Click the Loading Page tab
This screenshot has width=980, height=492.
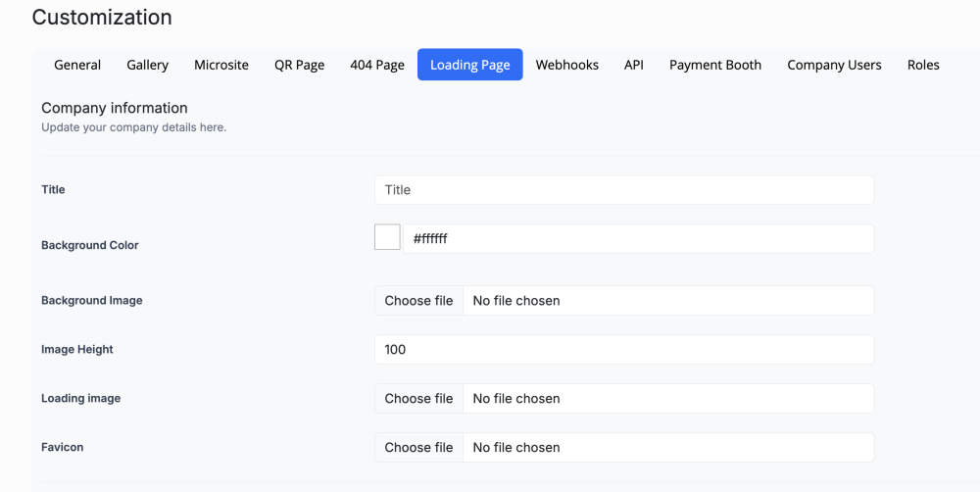[x=469, y=65]
